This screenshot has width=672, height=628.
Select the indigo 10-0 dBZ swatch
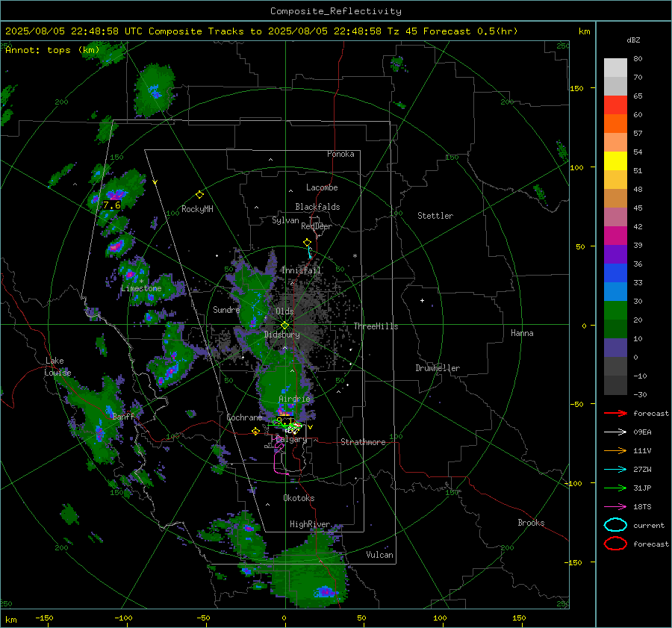pyautogui.click(x=615, y=348)
